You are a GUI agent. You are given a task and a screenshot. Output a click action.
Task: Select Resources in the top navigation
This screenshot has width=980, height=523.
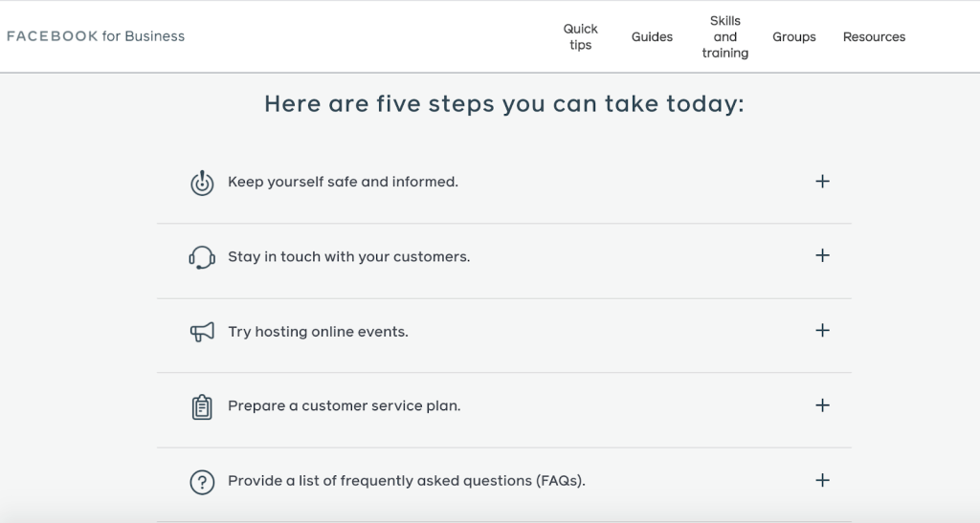click(874, 37)
